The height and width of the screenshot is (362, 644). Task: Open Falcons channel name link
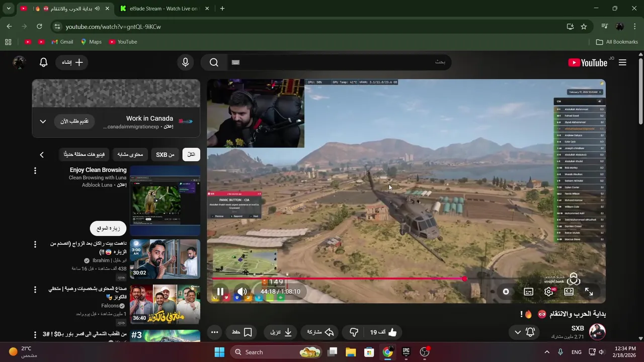tap(110, 306)
